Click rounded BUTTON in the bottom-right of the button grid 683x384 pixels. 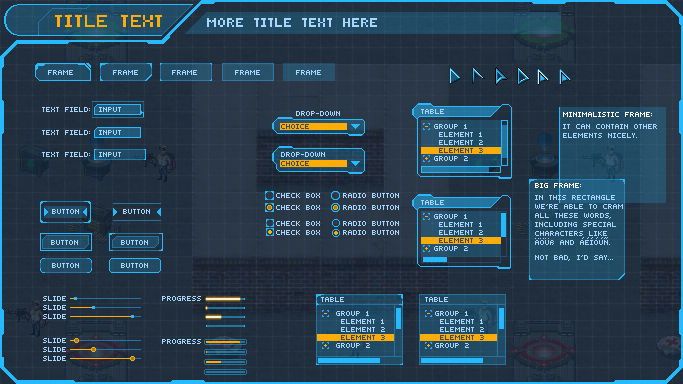[x=135, y=266]
